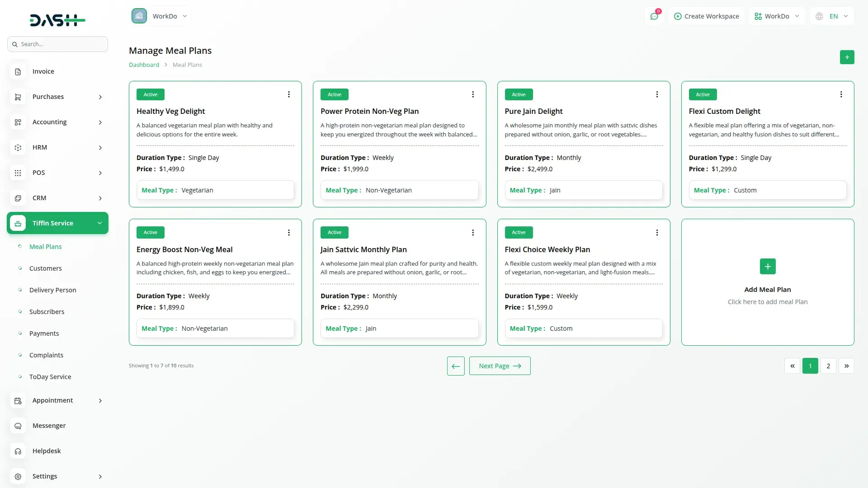Screen dimensions: 868x488
Task: Open three-dot menu on Healthy Veg Delight card
Action: click(x=289, y=94)
